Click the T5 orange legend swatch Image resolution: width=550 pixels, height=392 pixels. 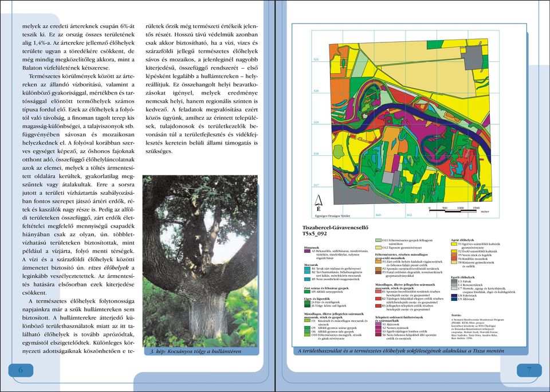(x=454, y=255)
